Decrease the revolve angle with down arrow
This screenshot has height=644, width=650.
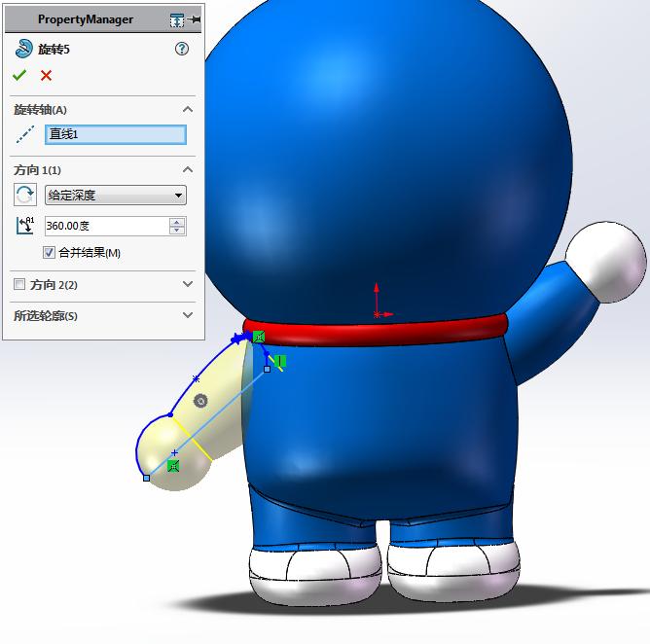click(177, 231)
